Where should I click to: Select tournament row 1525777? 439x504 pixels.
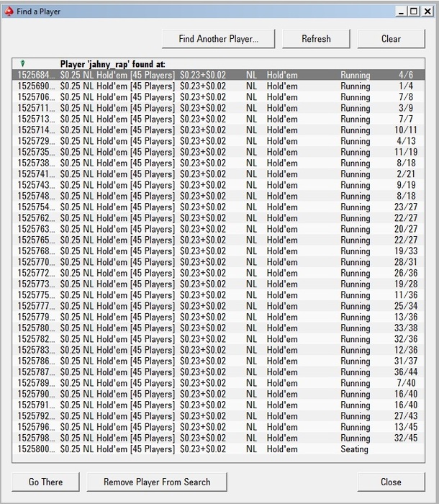point(219,306)
